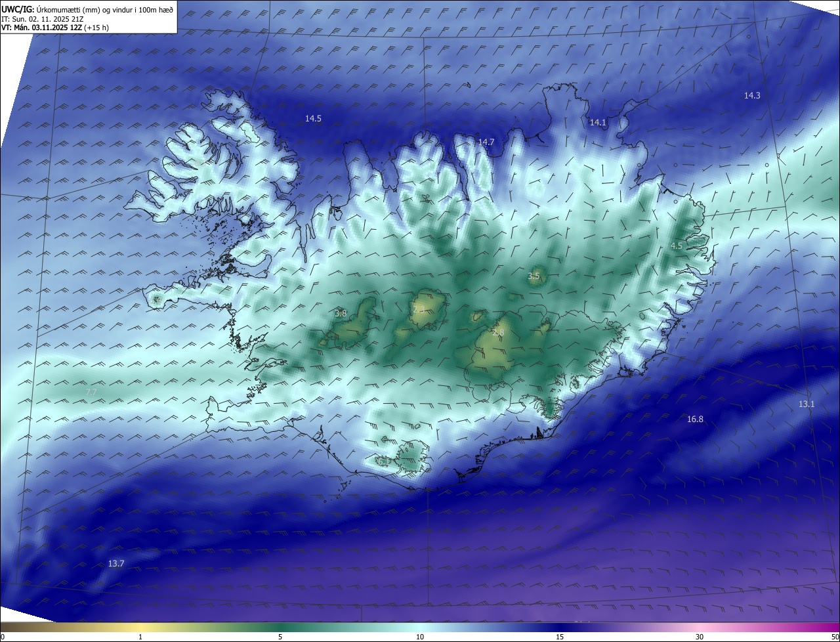This screenshot has height=642, width=840.
Task: Click the 3.5 value label
Action: point(534,276)
